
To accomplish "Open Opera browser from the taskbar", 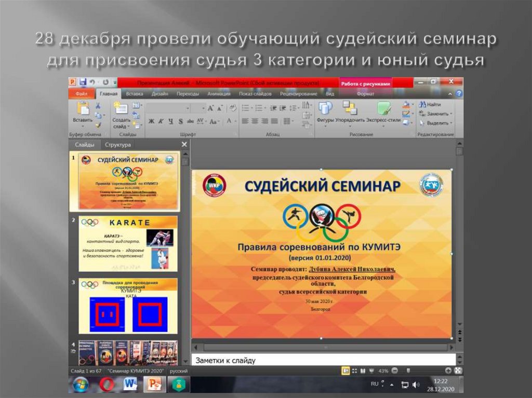I will click(x=107, y=385).
